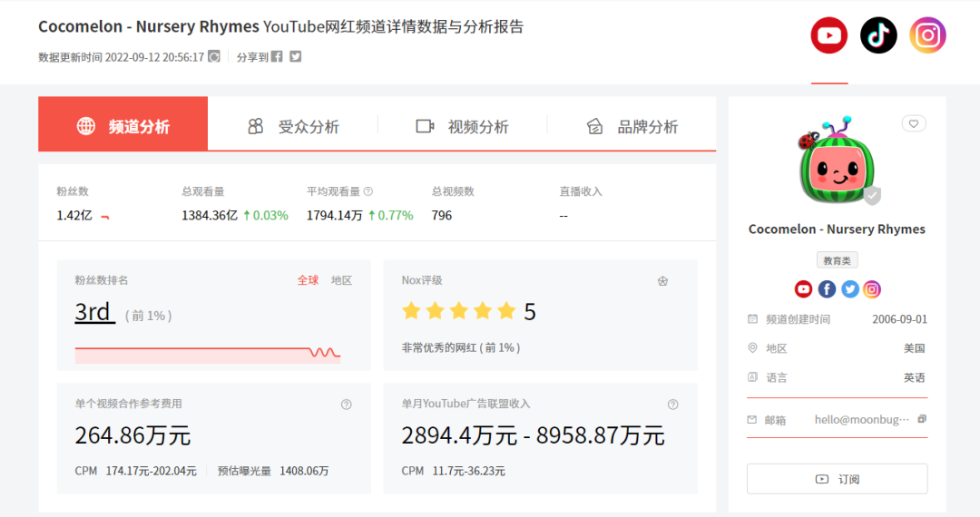This screenshot has height=517, width=980.
Task: Open the channel's Twitter social link icon
Action: [849, 289]
